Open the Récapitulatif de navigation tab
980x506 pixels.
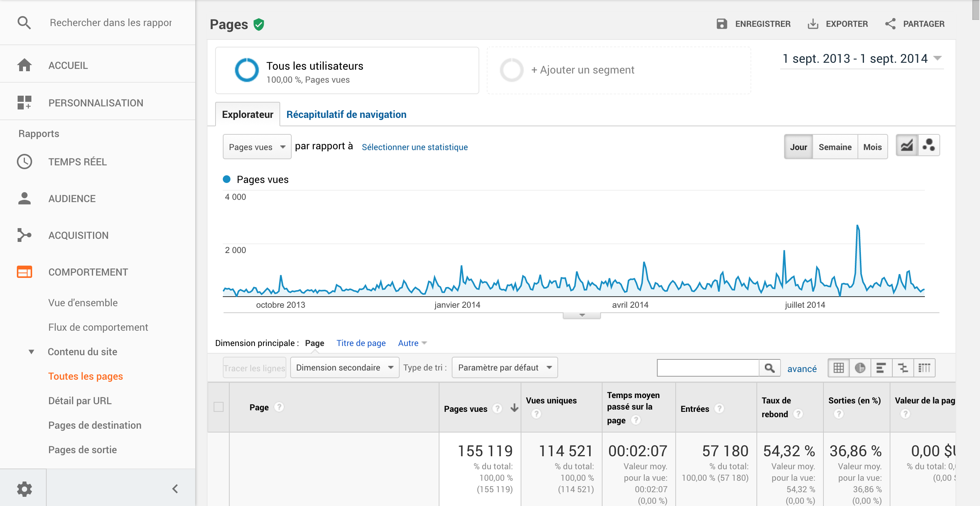tap(346, 114)
